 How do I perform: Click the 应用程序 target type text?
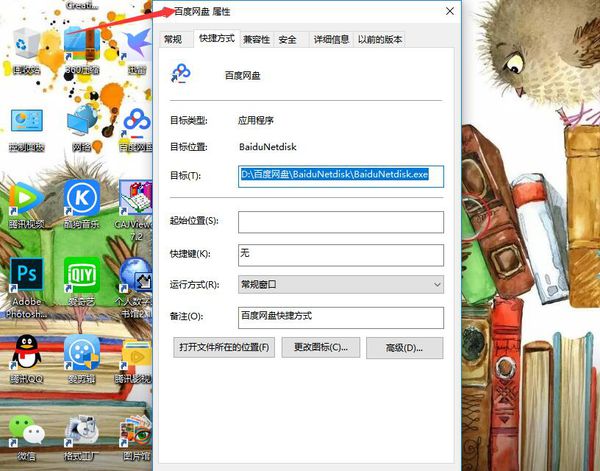click(x=256, y=121)
